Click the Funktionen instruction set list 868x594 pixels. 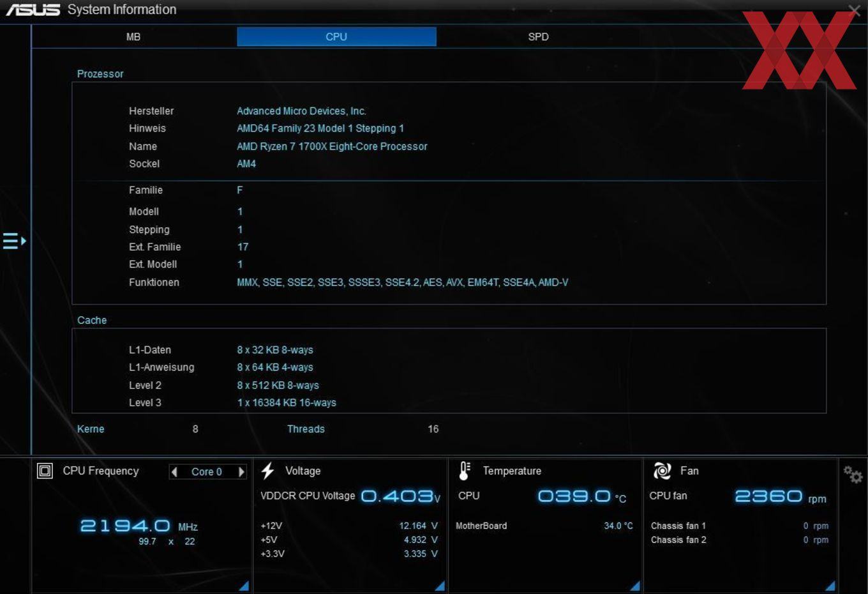[x=402, y=282]
